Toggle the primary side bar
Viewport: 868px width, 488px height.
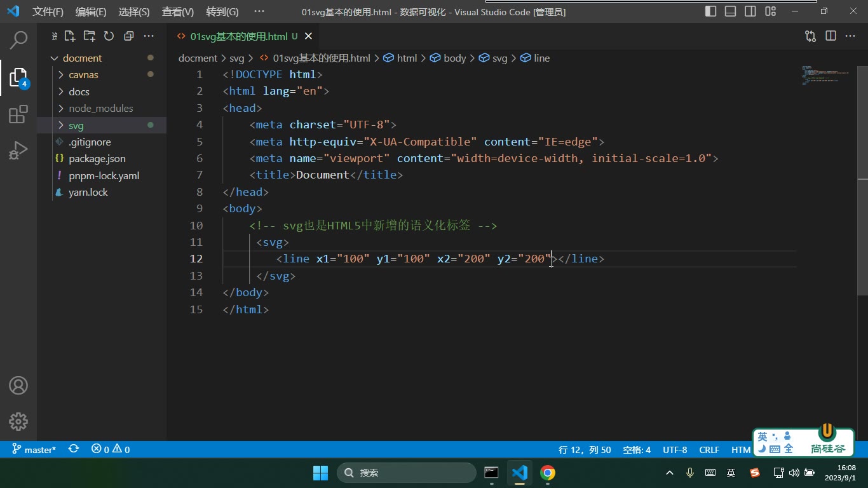711,11
